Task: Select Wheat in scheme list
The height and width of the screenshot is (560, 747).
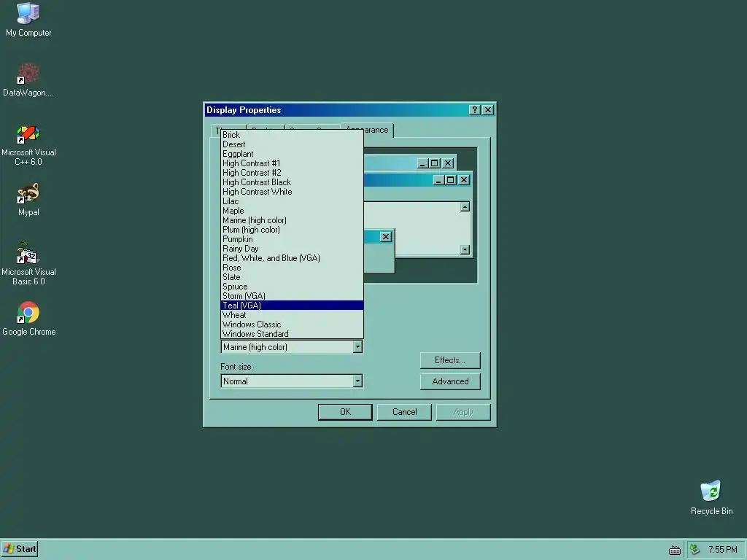Action: (292, 315)
